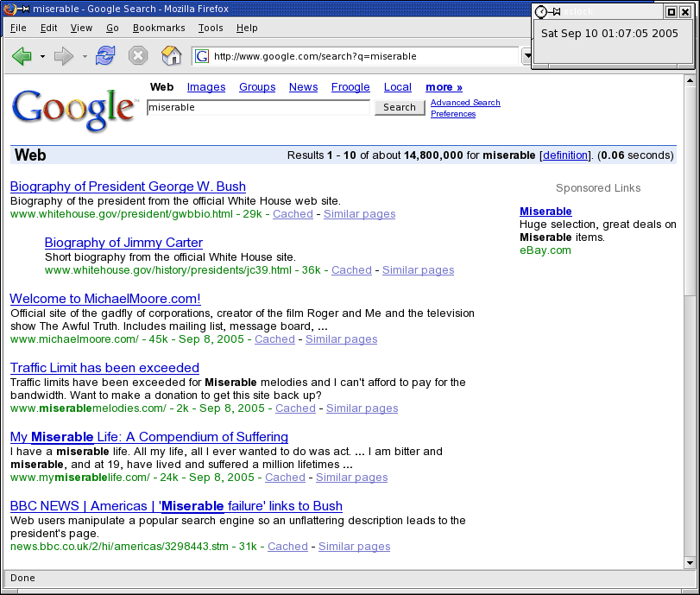The image size is (700, 595).
Task: Click the pin icon in the xclock title bar
Action: pyautogui.click(x=554, y=11)
